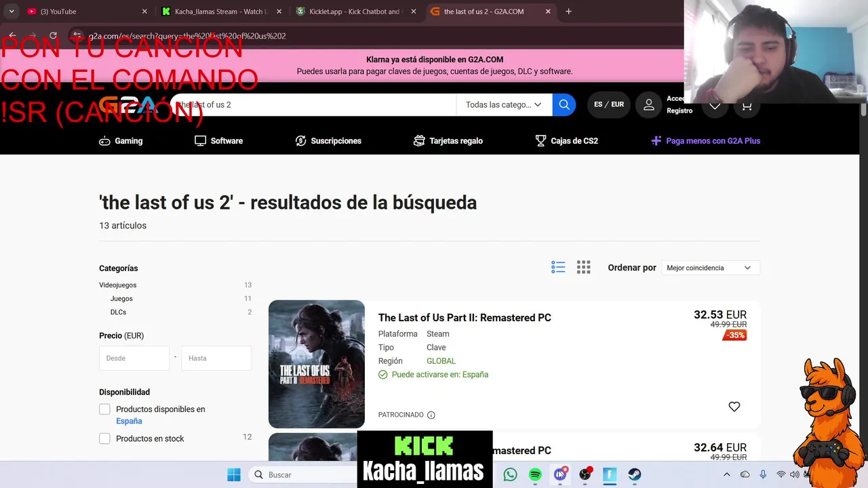Click Puede activarse en: España text
Image resolution: width=868 pixels, height=488 pixels.
tap(440, 375)
